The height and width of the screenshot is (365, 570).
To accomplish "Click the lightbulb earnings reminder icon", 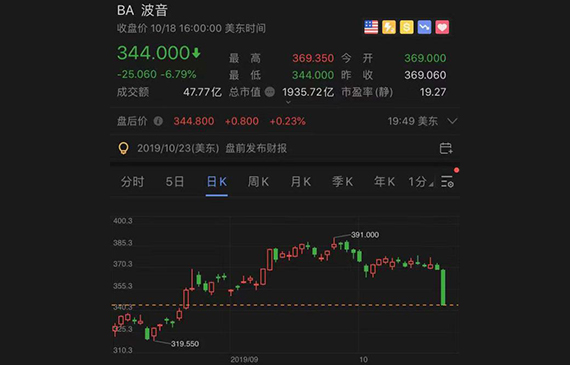I will [x=124, y=148].
